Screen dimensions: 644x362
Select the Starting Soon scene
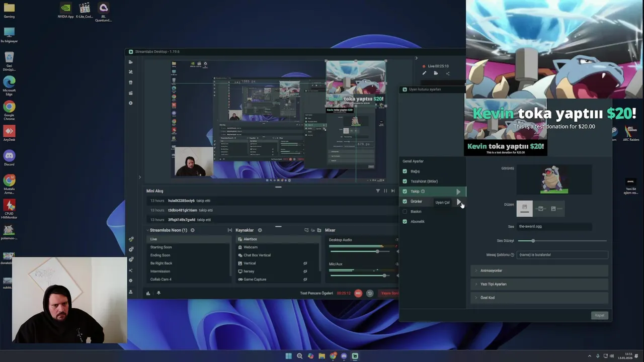click(189, 247)
